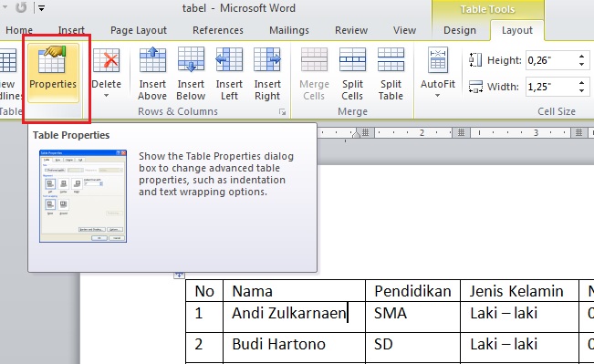Screen dimensions: 594x364
Task: Insert a column to the left
Action: pyautogui.click(x=229, y=74)
